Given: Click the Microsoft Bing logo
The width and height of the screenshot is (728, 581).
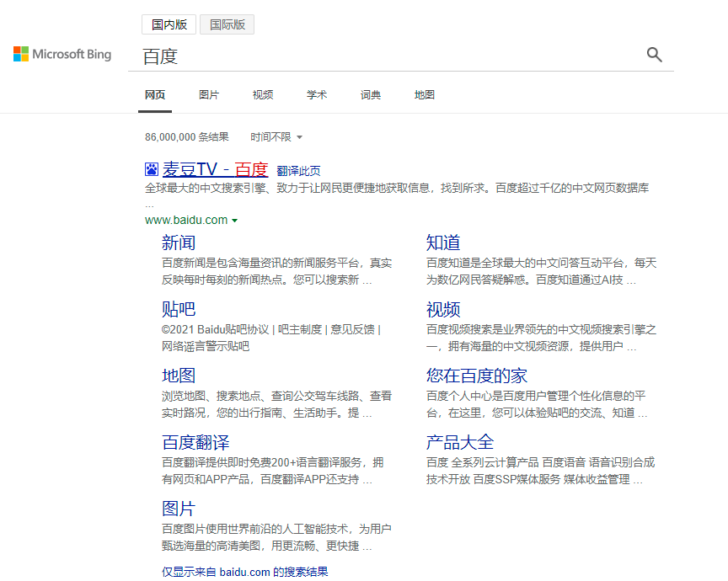Looking at the screenshot, I should (x=62, y=54).
